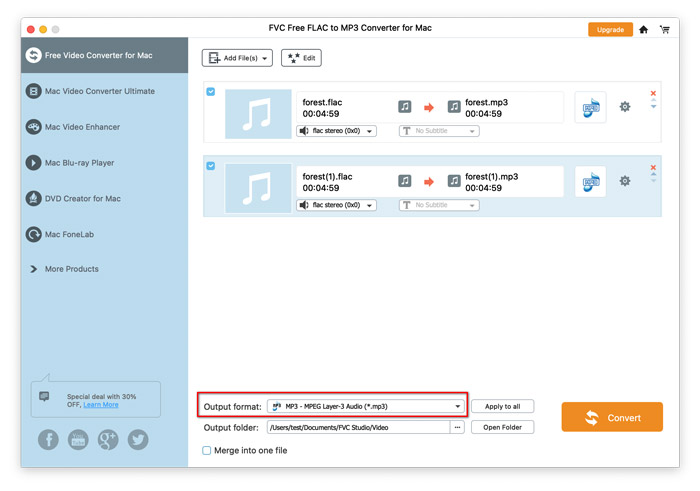Click the Mac Video Enhancer palette icon
This screenshot has height=491, width=700.
33,127
